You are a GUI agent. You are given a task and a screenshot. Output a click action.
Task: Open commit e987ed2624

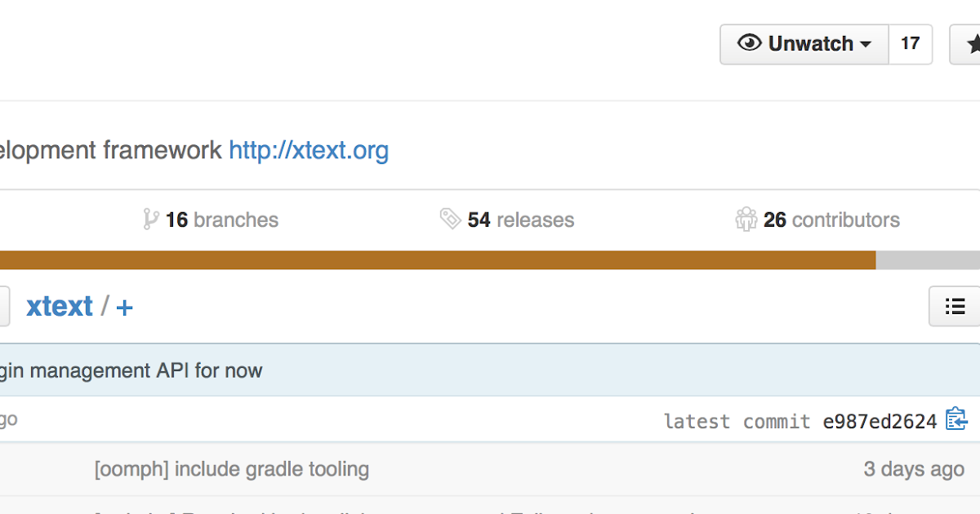[x=880, y=421]
